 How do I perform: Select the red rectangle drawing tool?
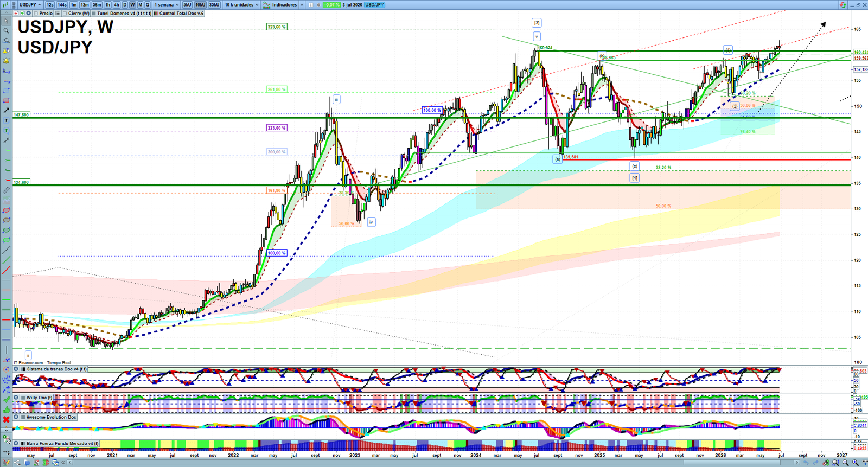[6, 100]
